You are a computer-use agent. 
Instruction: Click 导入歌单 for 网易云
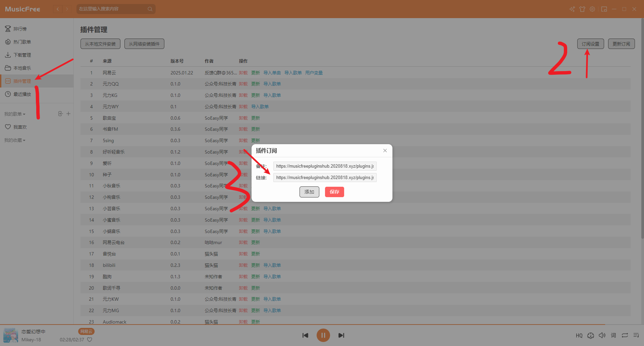pyautogui.click(x=293, y=73)
